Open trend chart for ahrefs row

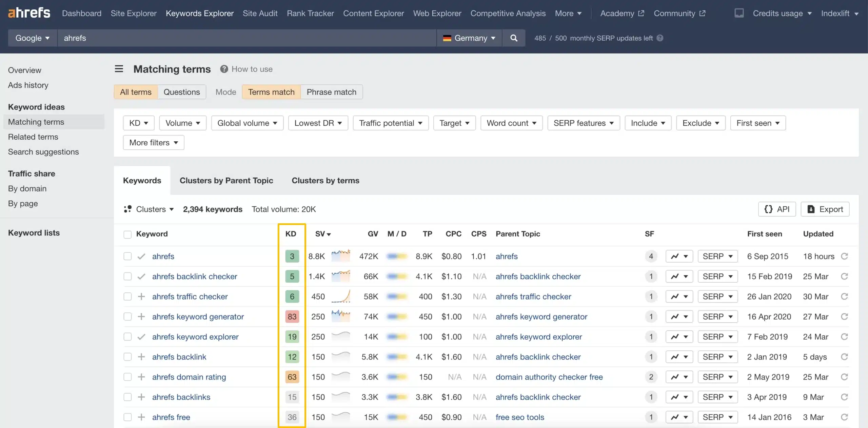point(679,256)
